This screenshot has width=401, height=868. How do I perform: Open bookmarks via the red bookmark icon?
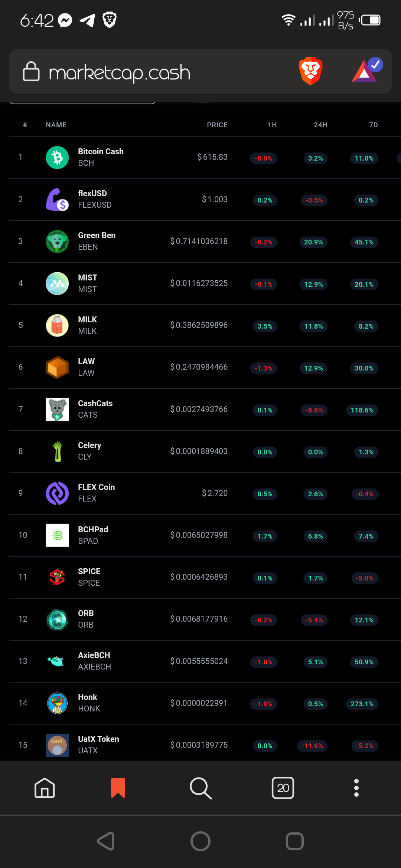118,788
